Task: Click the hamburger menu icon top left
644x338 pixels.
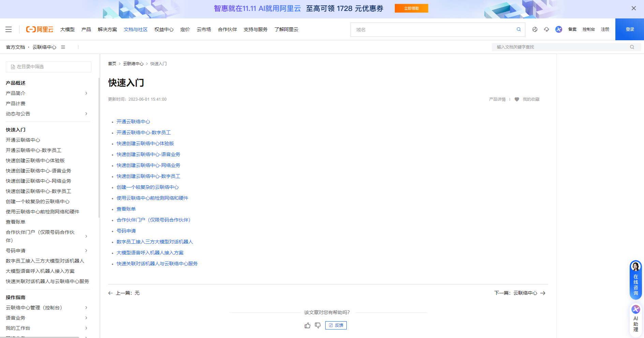Action: (x=9, y=29)
